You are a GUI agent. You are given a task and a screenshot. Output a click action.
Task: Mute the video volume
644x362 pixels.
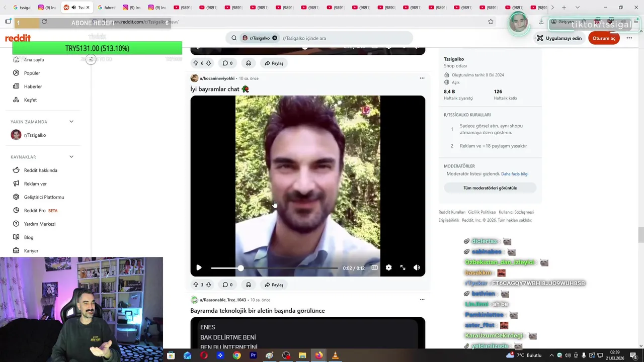pos(417,267)
